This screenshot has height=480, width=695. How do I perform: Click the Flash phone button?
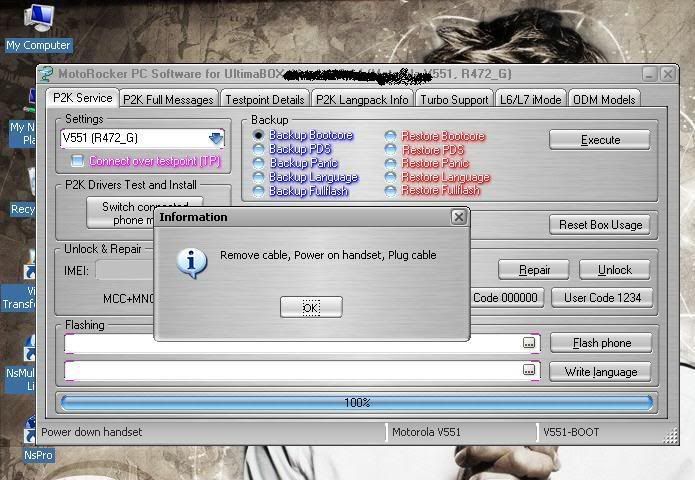pos(601,343)
